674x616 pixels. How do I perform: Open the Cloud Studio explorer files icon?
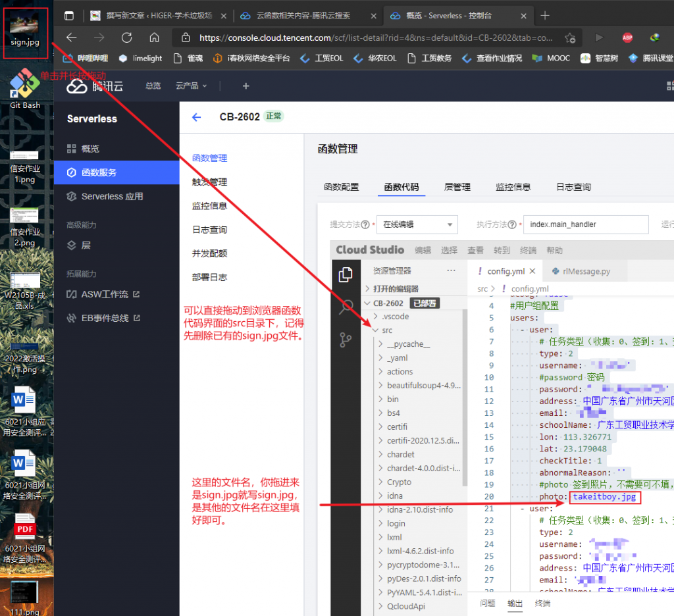click(345, 274)
